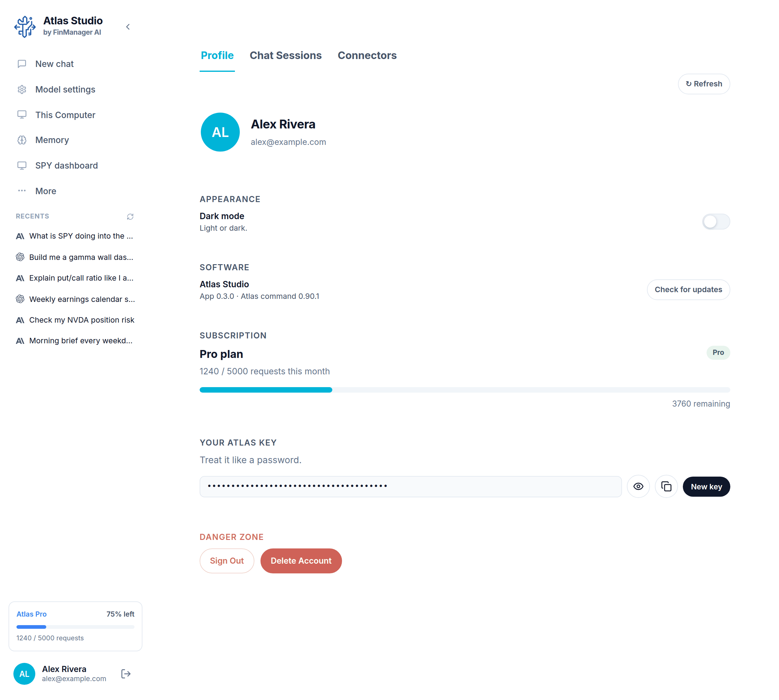
Task: Click the sidebar log out arrow icon
Action: [126, 674]
